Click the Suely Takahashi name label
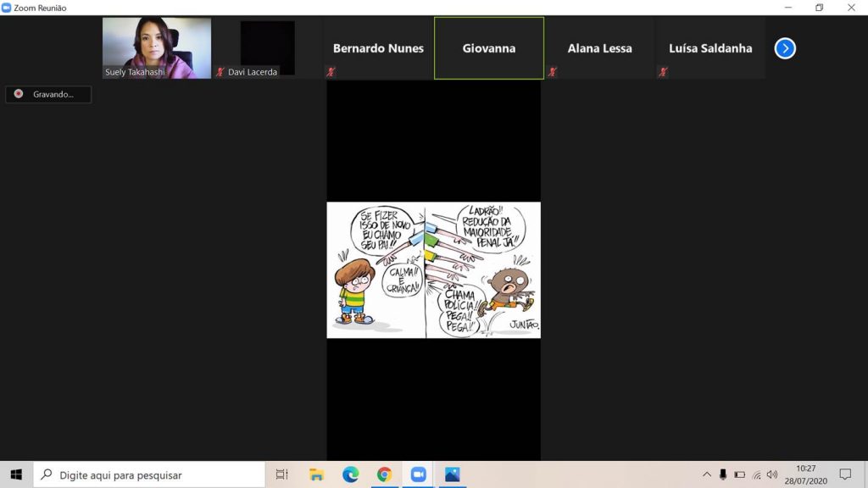 tap(135, 72)
